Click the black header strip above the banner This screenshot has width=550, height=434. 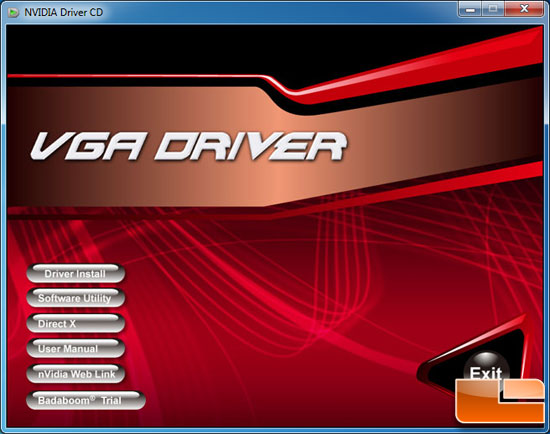coord(140,49)
